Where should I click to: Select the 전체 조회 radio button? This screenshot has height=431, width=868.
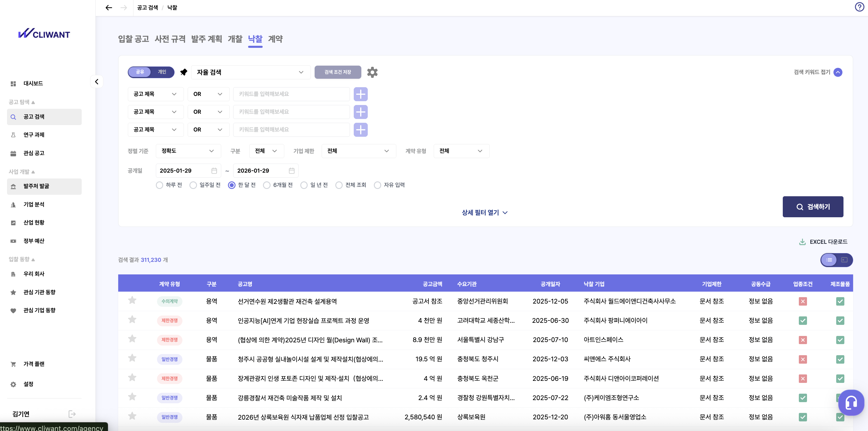(339, 185)
